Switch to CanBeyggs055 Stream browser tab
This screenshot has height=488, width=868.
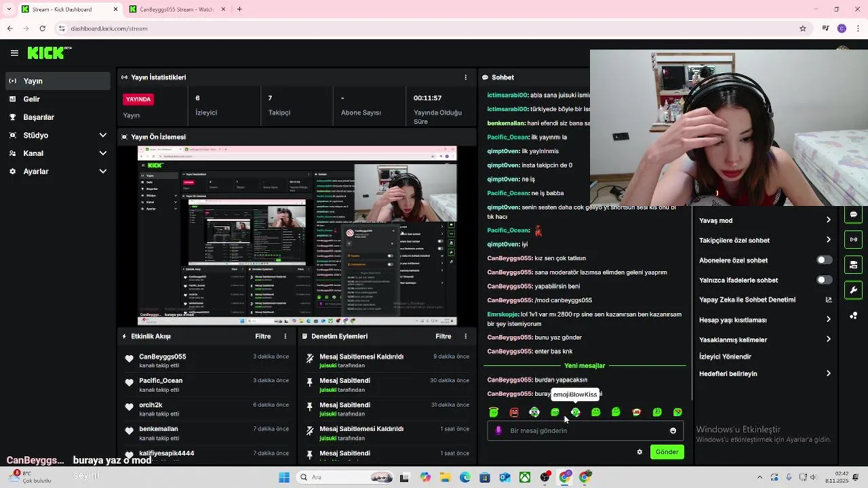[x=178, y=9]
